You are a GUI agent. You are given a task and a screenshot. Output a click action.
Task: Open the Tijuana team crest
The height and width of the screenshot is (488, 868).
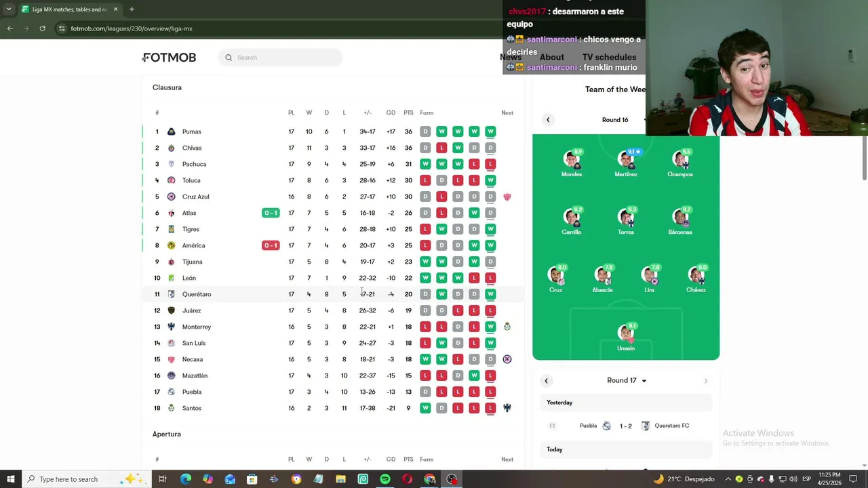(171, 262)
